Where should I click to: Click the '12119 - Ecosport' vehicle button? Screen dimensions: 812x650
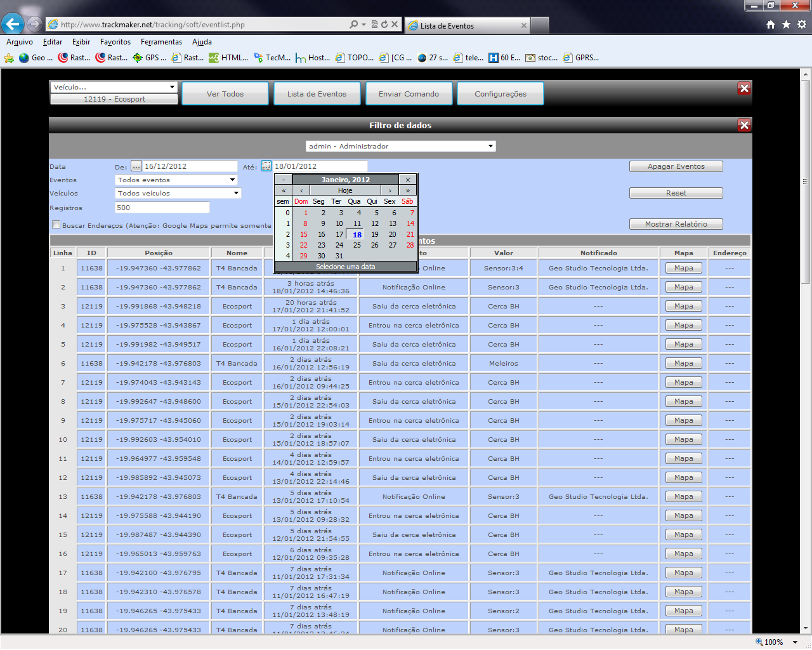(114, 99)
